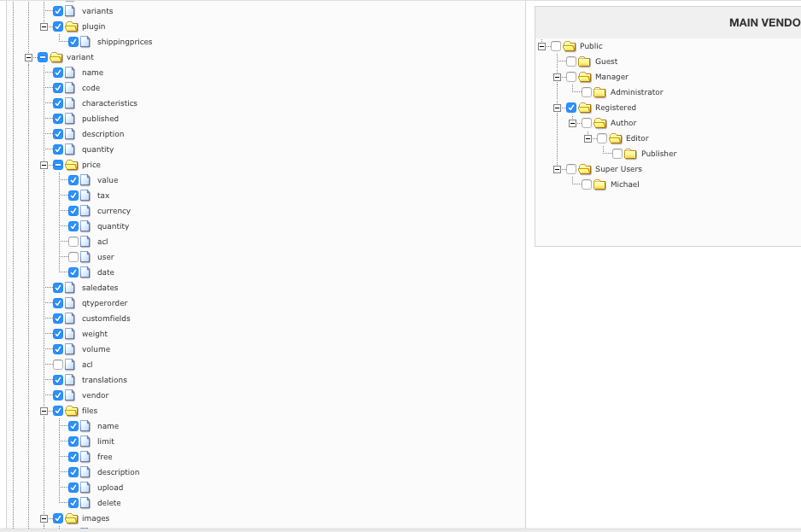Click the Guest group label
This screenshot has width=801, height=532.
[606, 61]
